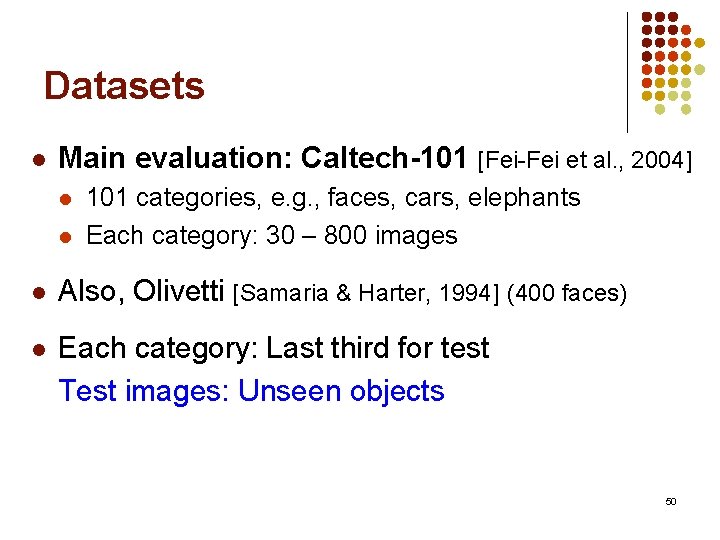The width and height of the screenshot is (720, 540).
Task: Click the decorative dot grid in the corner
Action: click(672, 62)
